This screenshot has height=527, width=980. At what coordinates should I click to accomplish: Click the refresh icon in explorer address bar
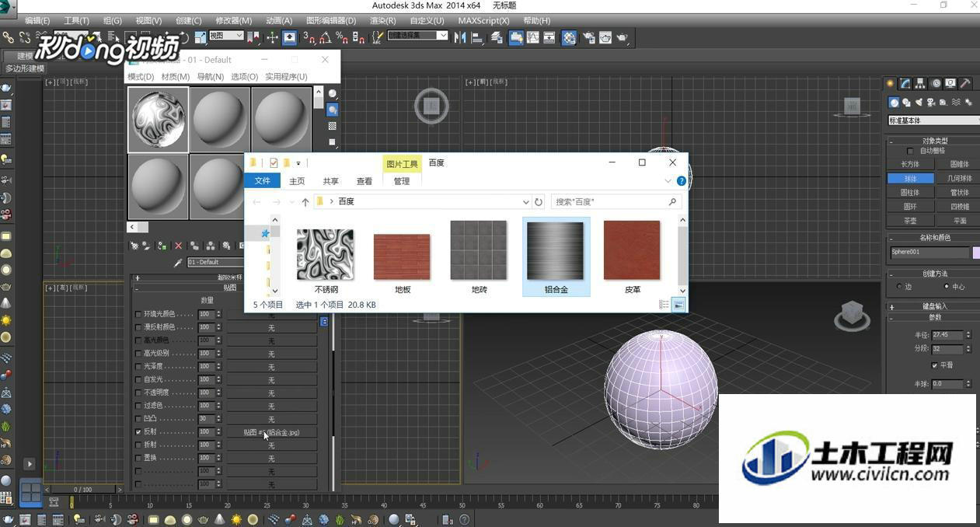(x=539, y=201)
